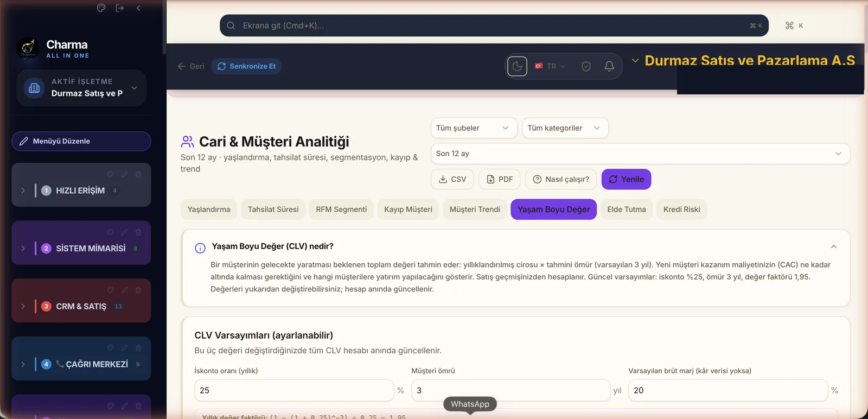868x419 pixels.
Task: Click the logout icon atop the sidebar
Action: coord(120,8)
